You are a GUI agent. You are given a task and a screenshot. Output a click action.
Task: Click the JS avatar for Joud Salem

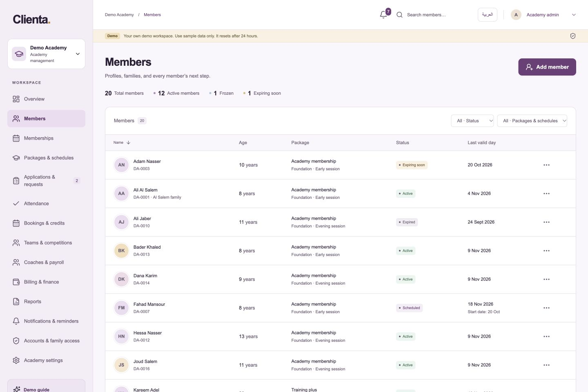point(121,365)
